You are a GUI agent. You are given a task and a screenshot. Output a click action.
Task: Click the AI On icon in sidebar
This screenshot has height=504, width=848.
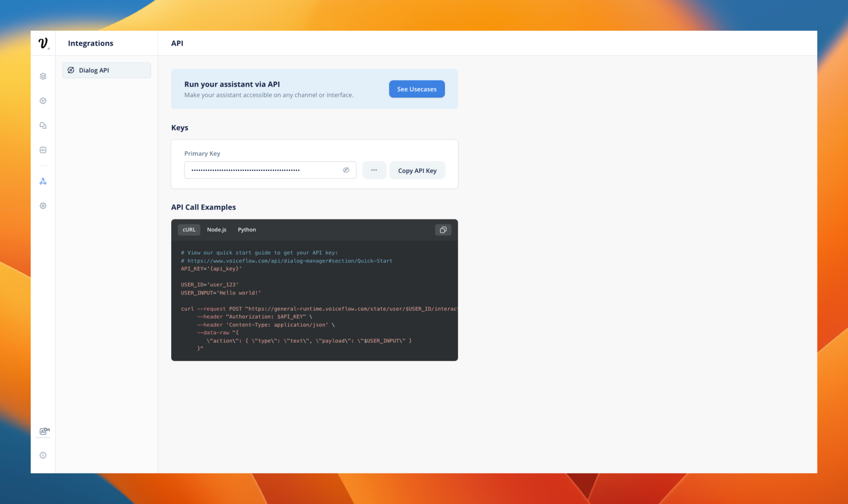[44, 431]
